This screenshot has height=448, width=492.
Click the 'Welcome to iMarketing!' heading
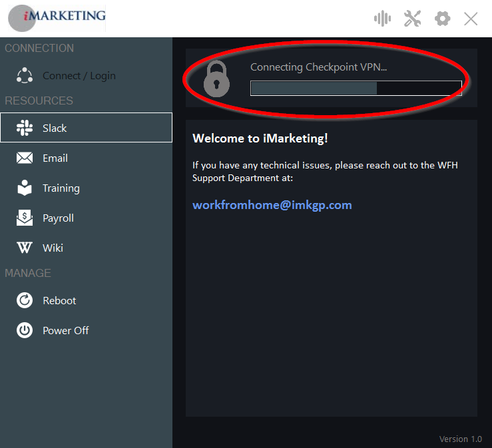point(260,138)
